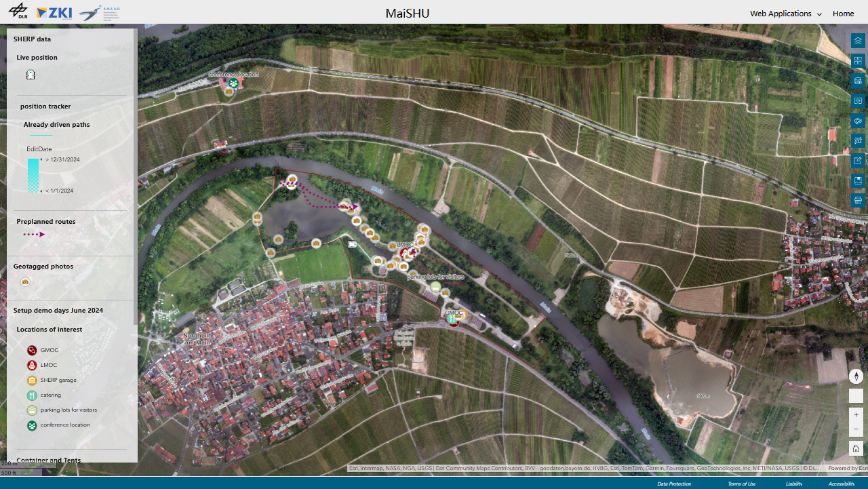Return to default map view home button

[856, 448]
